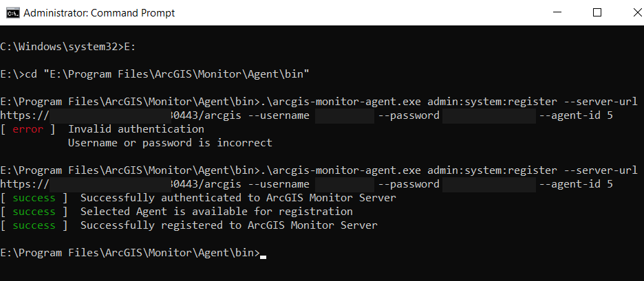This screenshot has height=281, width=644.
Task: Close the Administrator Command Prompt window
Action: (x=628, y=12)
